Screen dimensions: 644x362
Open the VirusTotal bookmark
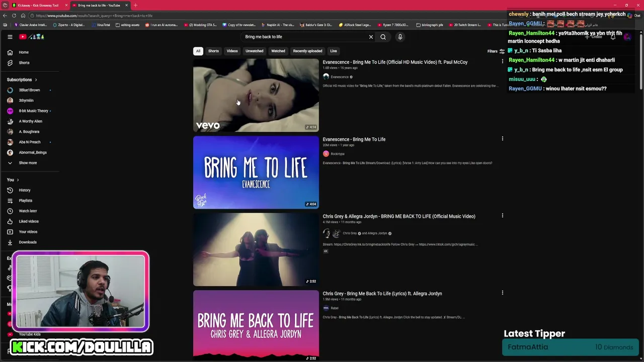point(101,25)
